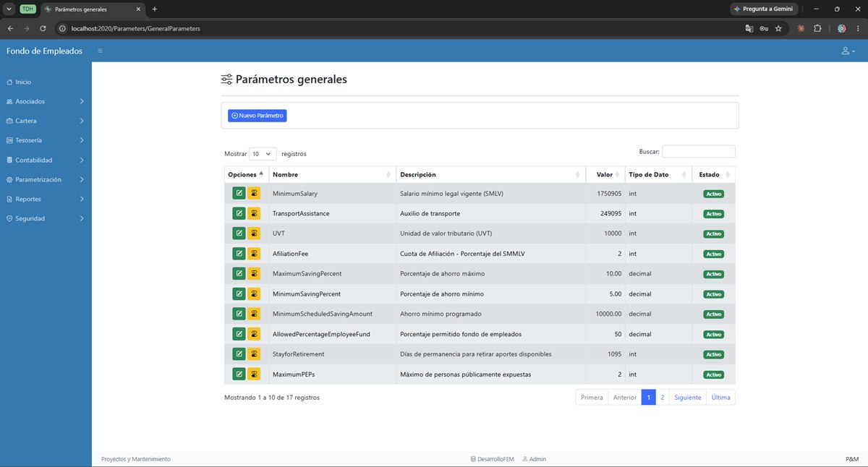868x467 pixels.
Task: Edit the StayforRetirement parameter with green icon
Action: tap(239, 354)
